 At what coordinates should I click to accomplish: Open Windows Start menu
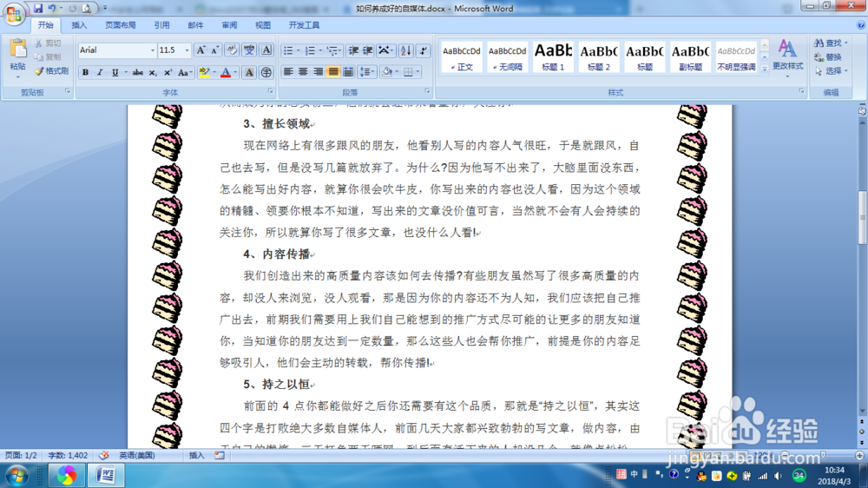coord(16,475)
